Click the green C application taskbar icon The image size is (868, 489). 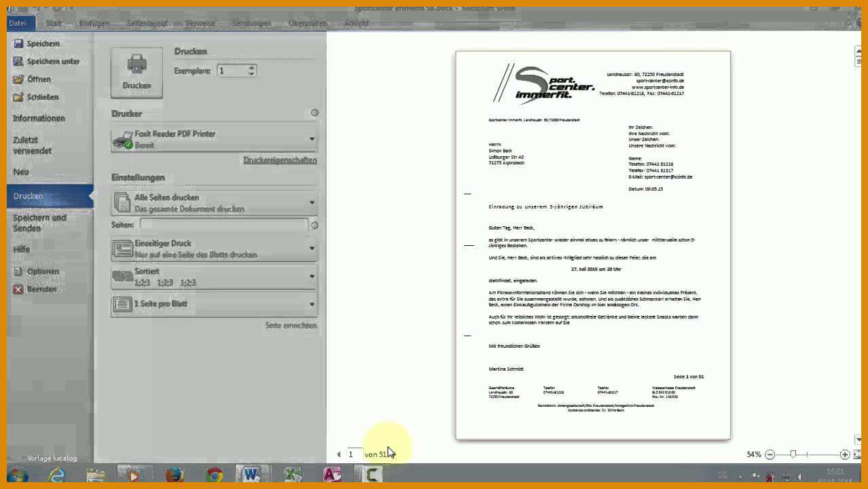(x=373, y=475)
